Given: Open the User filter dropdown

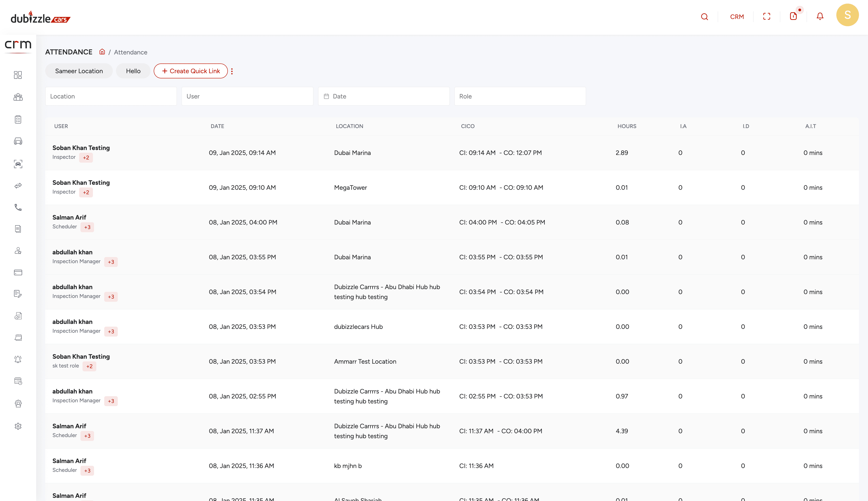Looking at the screenshot, I should coord(247,96).
